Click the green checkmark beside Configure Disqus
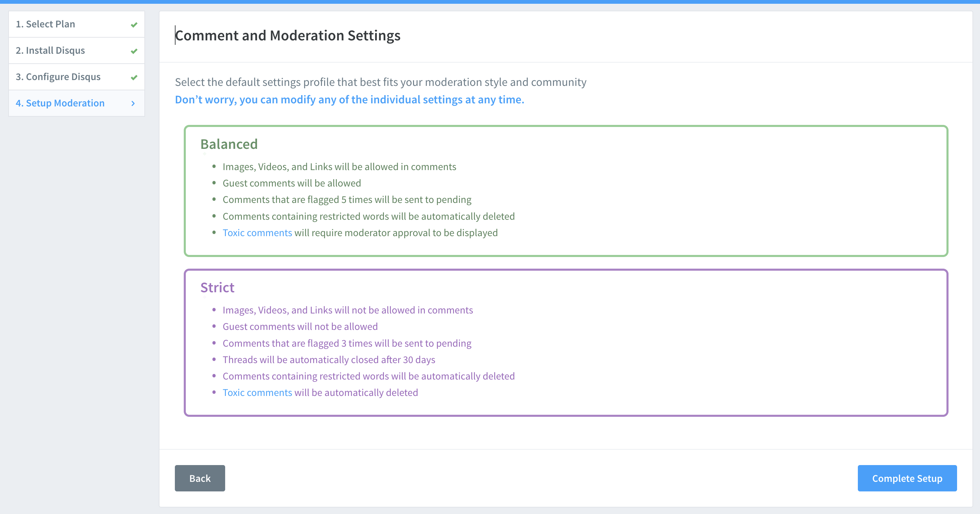 pyautogui.click(x=134, y=77)
